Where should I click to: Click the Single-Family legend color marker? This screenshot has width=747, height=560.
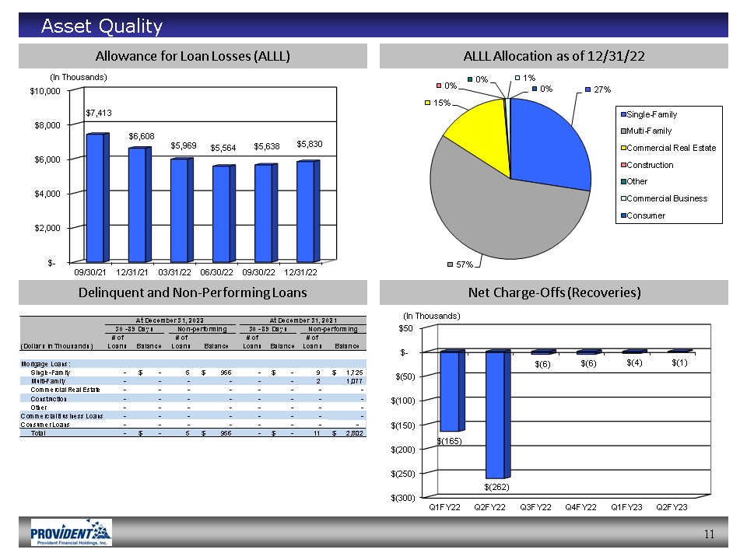tap(622, 115)
